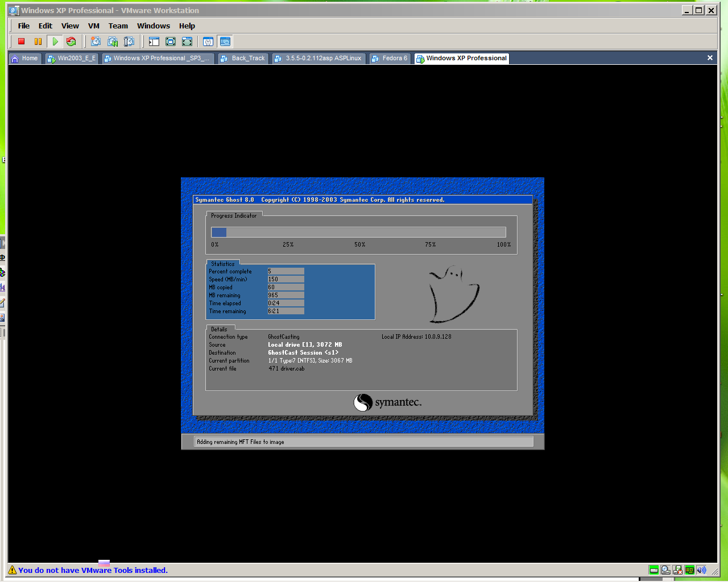The image size is (728, 582).
Task: Click the Take Snapshot toolbar icon
Action: [96, 41]
